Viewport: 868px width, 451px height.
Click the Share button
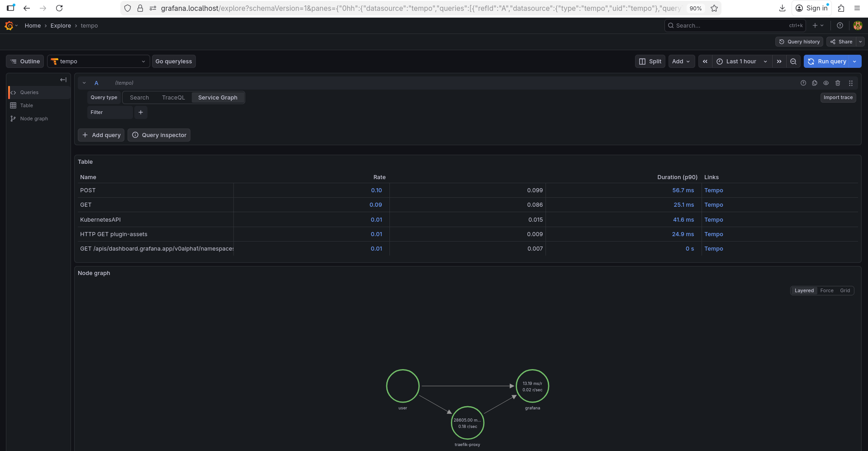pos(841,42)
